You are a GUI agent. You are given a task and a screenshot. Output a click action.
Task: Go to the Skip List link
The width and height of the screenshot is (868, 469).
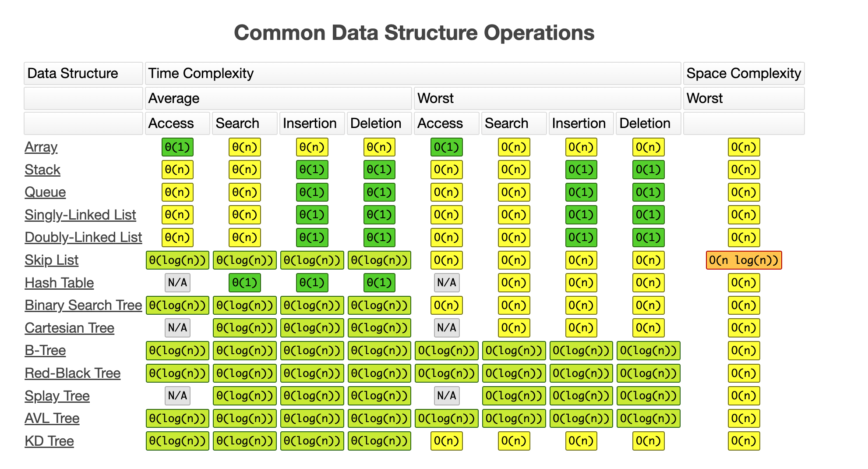[51, 260]
